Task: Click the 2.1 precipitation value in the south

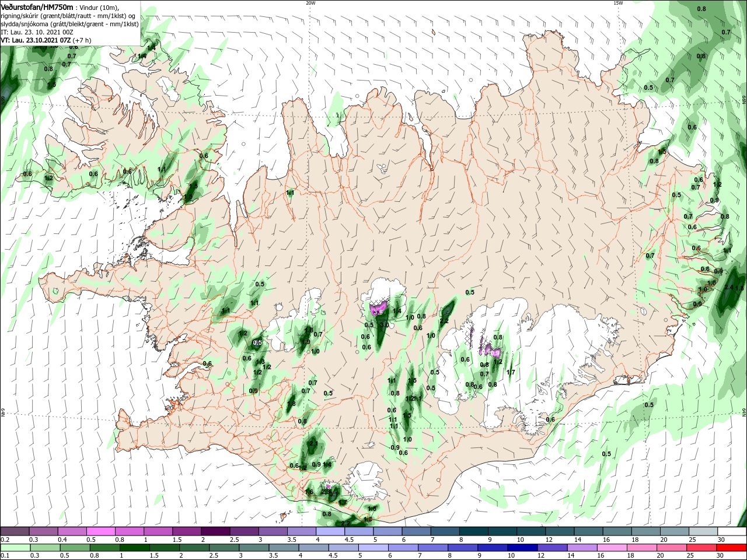Action: coord(313,443)
